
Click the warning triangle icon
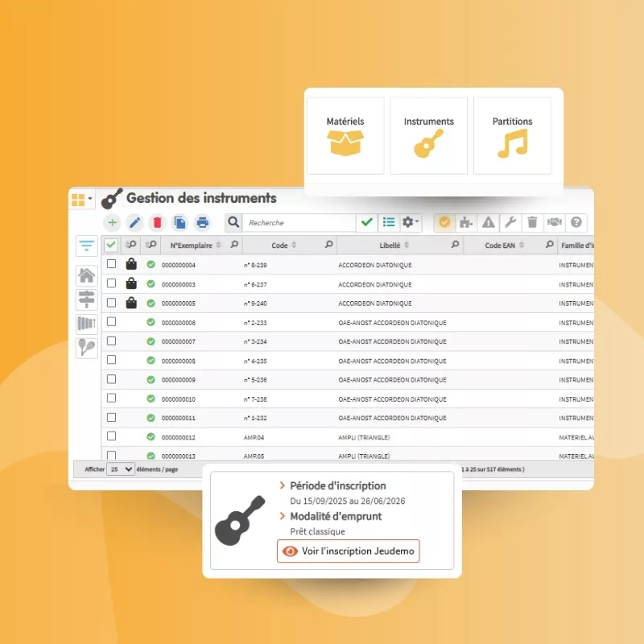[x=488, y=223]
